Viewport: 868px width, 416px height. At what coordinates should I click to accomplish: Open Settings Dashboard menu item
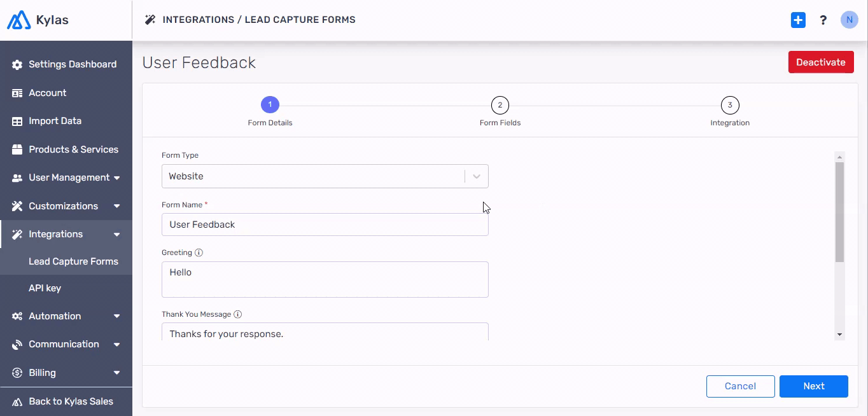coord(66,64)
